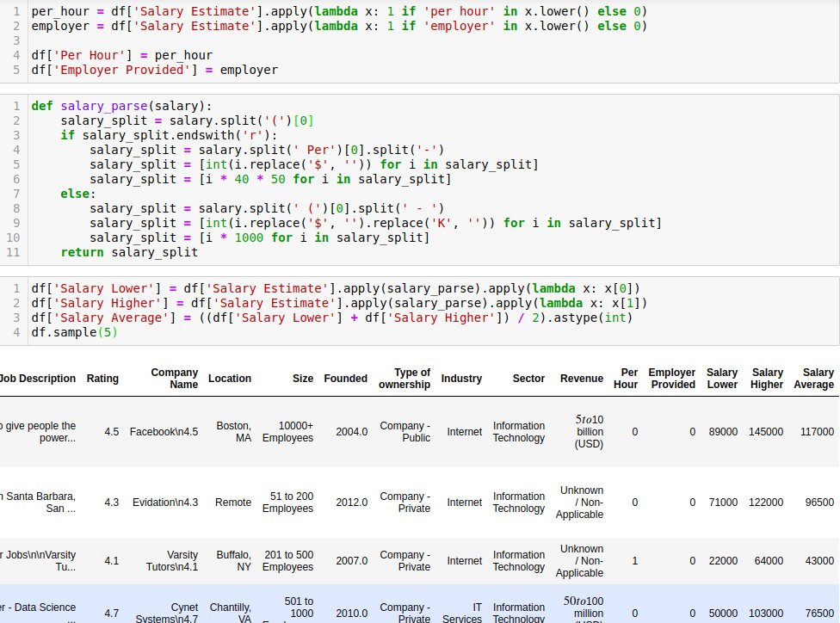Click the 'Industry' column header
This screenshot has width=840, height=623.
click(x=461, y=379)
